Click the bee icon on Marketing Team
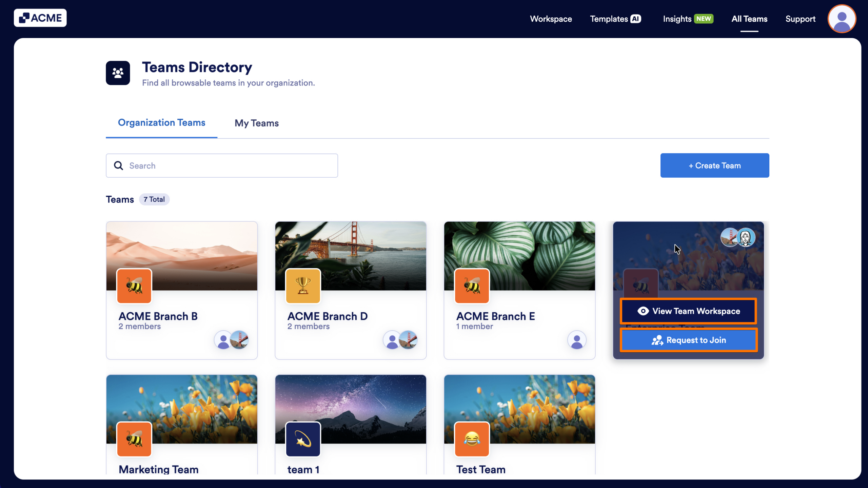868x488 pixels. click(134, 440)
